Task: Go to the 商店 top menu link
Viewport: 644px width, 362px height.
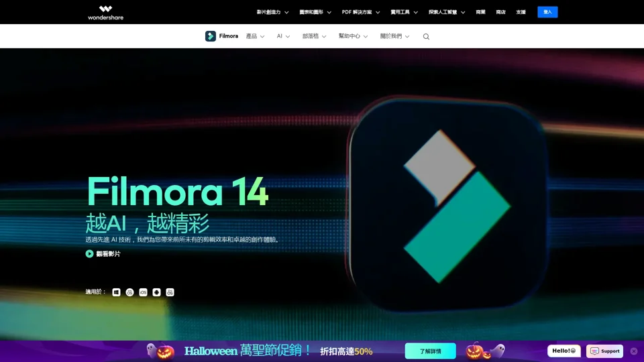Action: point(500,12)
